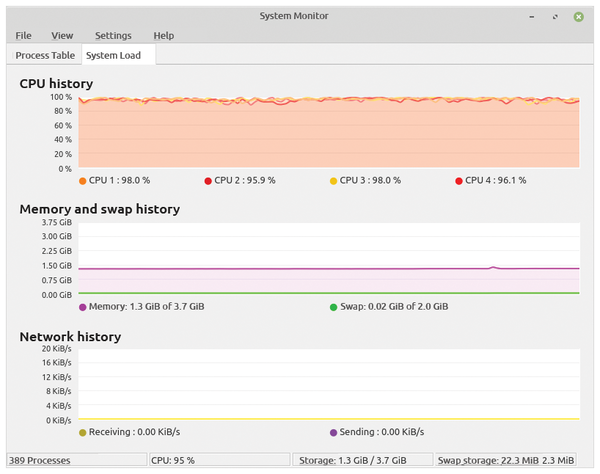Click the green Swap legend dot

333,307
